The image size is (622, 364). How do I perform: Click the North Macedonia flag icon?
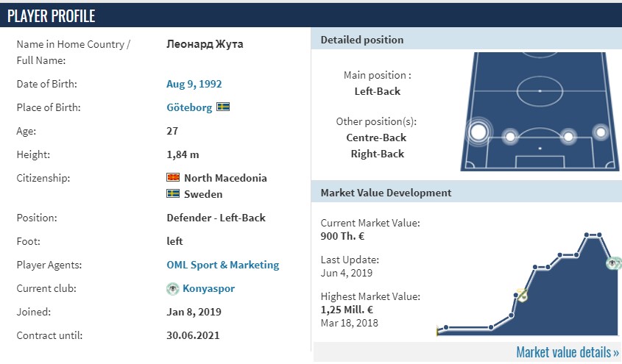[x=173, y=177]
